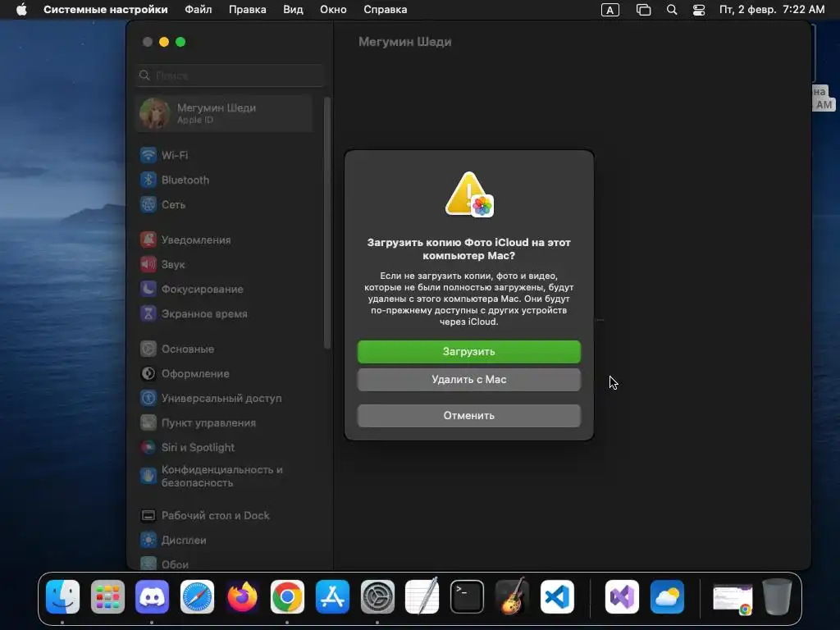Viewport: 840px width, 630px height.
Task: Open the cloud weather app in Dock
Action: (667, 597)
